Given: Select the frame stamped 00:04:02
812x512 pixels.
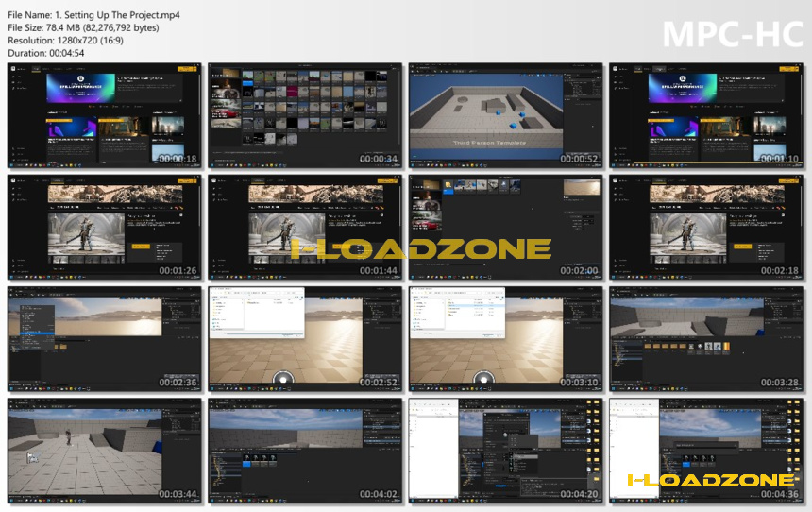Looking at the screenshot, I should pos(305,451).
